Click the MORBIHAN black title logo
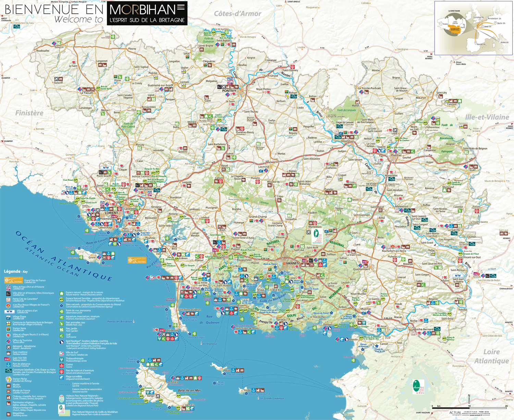The height and width of the screenshot is (420, 514). [x=147, y=13]
